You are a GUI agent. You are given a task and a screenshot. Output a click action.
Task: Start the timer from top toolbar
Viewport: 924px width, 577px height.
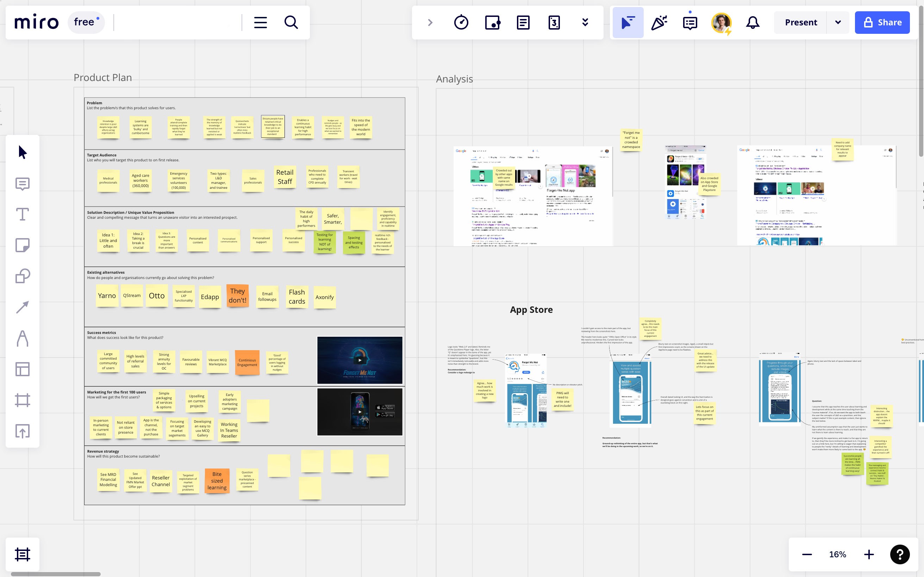[461, 23]
